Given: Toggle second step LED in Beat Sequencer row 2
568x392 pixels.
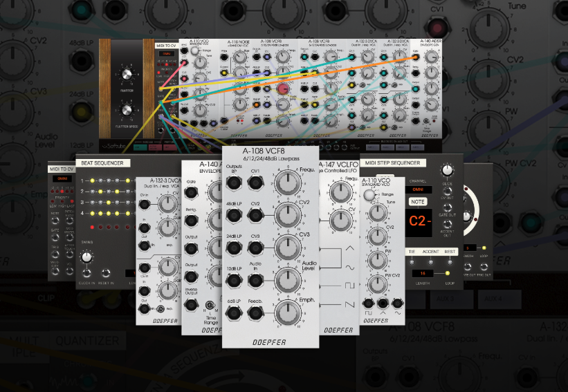Looking at the screenshot, I should point(101,192).
